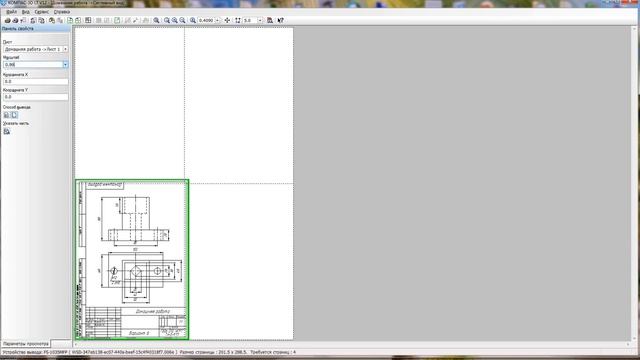The image size is (640, 360).
Task: Click the drawing sheet preview outlined in green
Action: (132, 260)
